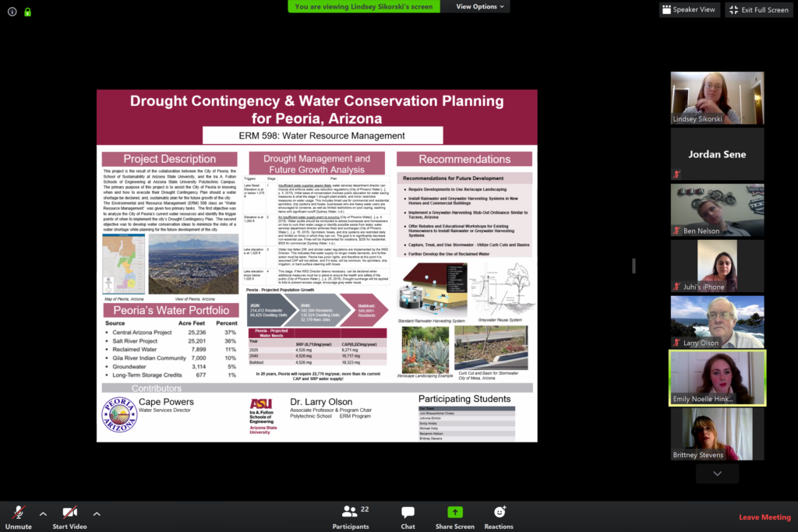Start the video camera
This screenshot has height=532, width=798.
coord(69,517)
